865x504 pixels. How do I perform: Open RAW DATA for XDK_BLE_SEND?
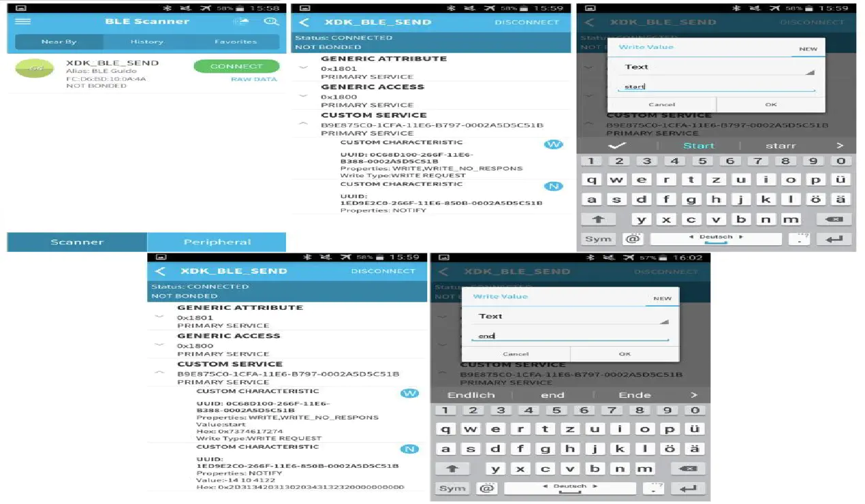tap(253, 79)
